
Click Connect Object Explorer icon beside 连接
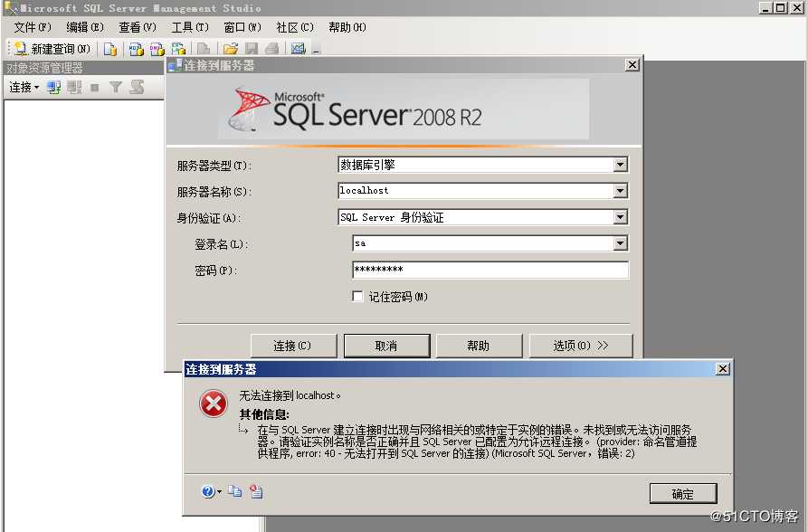pyautogui.click(x=53, y=87)
